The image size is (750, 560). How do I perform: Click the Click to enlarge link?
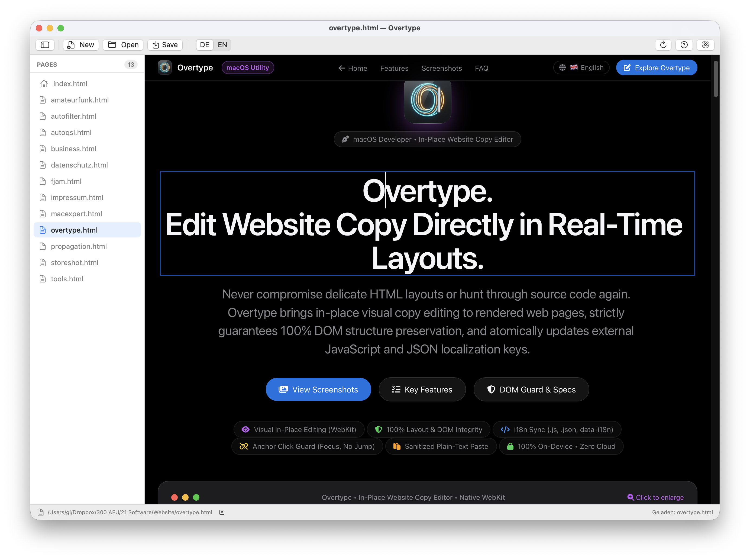(x=655, y=497)
